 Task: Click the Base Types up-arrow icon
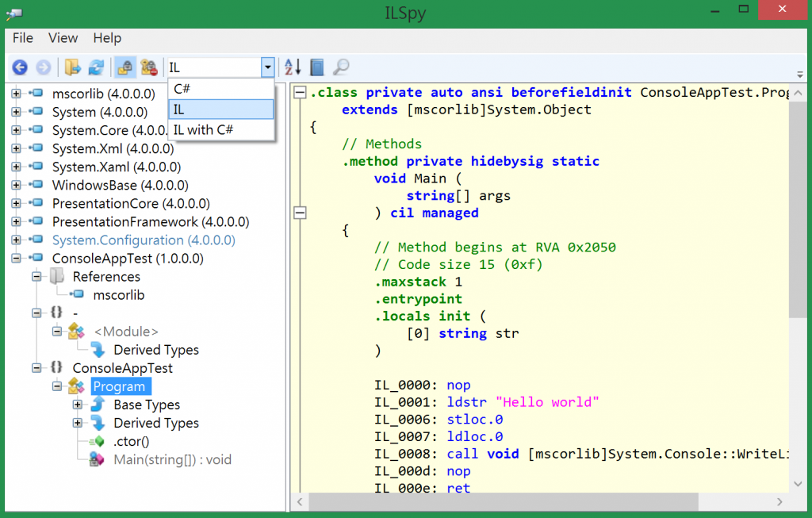tap(98, 404)
